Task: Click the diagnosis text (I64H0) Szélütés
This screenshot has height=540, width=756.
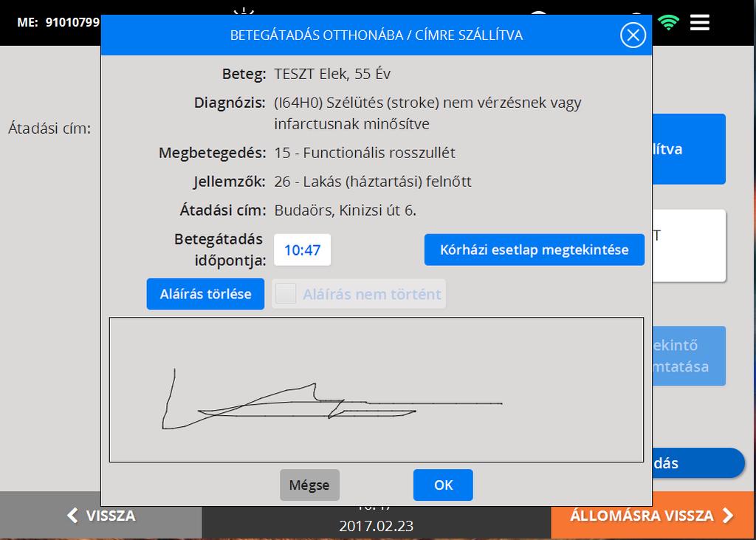Action: (427, 113)
